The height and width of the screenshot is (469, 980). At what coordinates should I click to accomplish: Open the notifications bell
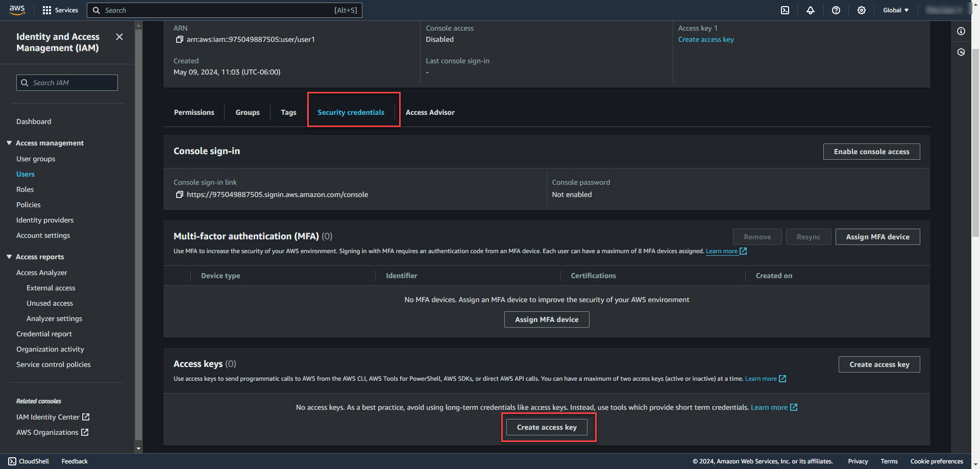pyautogui.click(x=811, y=10)
